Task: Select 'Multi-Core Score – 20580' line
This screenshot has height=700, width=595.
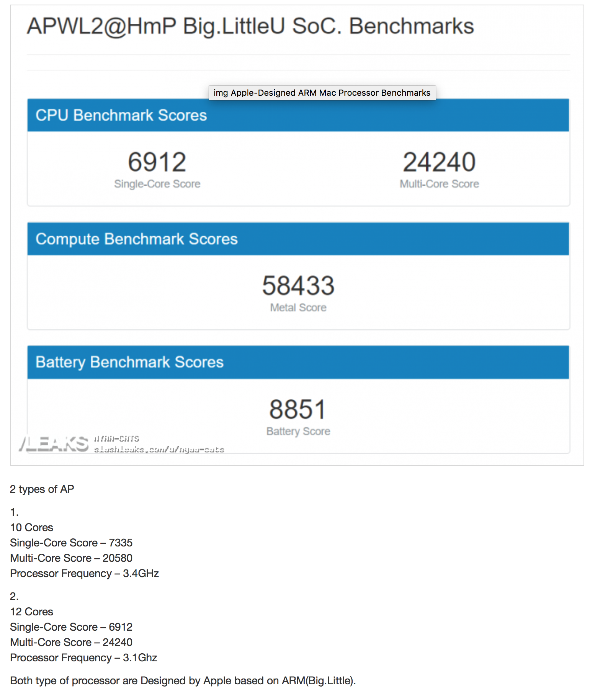Action: 71,558
